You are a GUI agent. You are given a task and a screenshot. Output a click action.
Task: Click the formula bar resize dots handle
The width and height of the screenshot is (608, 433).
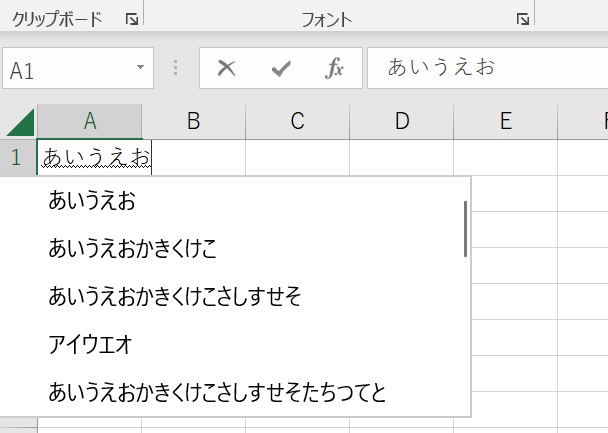tap(176, 68)
